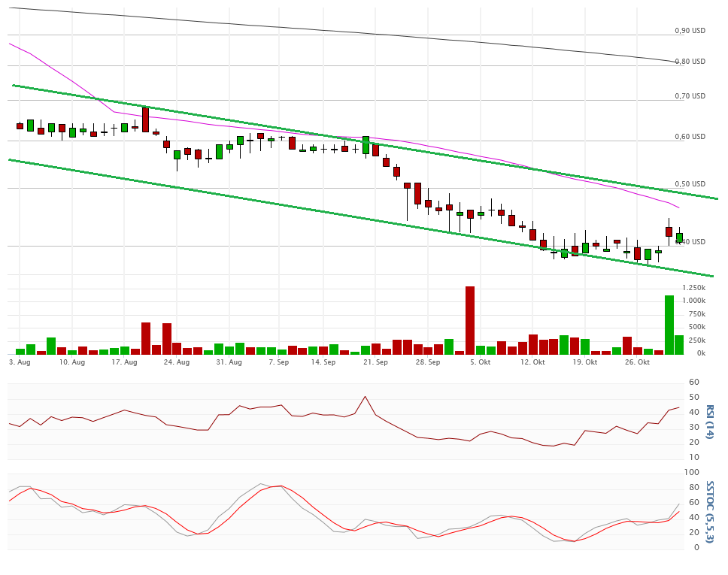Click the first red candlestick at chart start
Screen dimensions: 728x575
point(20,126)
